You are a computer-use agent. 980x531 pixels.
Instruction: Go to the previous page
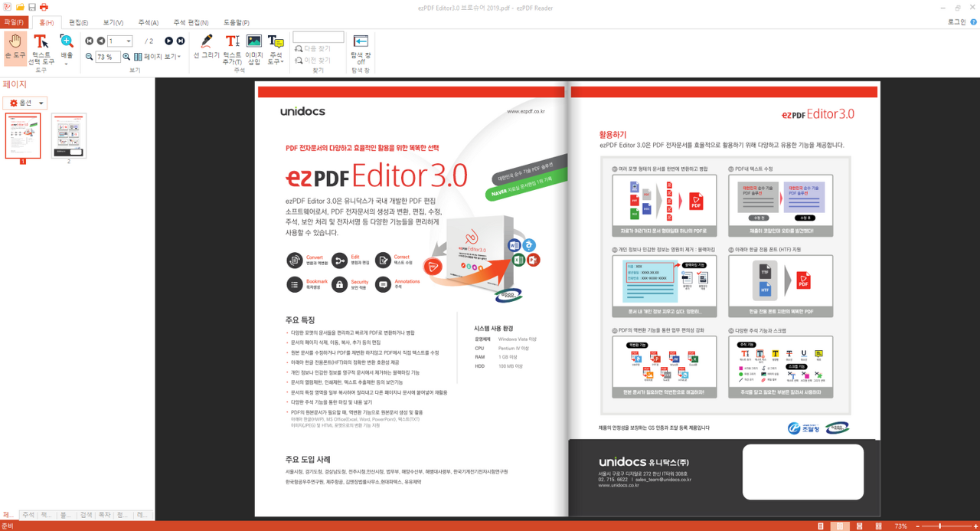[100, 41]
